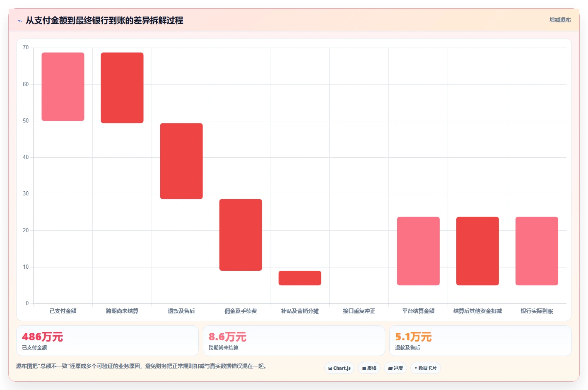Click the 486万元 value in the first stat card
588x390 pixels.
[43, 337]
